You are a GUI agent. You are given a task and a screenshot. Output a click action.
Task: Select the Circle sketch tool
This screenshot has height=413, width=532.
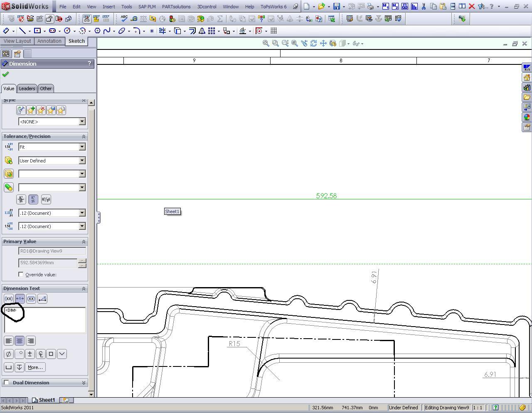pos(67,31)
